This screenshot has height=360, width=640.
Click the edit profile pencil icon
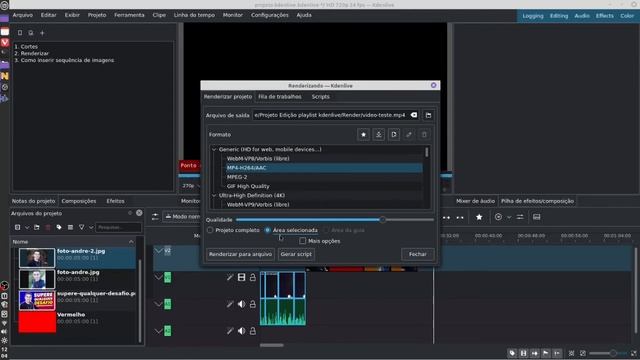pos(409,134)
